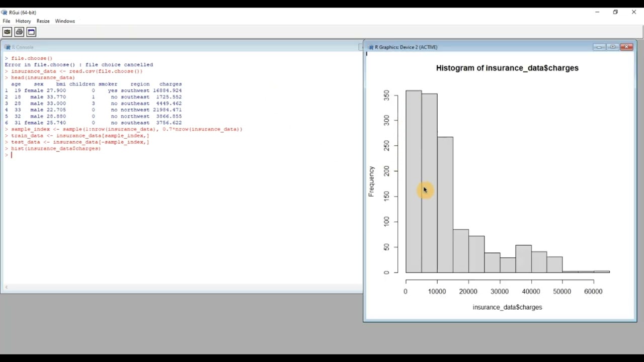Click the 'southwest' region value in row 1
Image resolution: width=644 pixels, height=362 pixels.
(x=135, y=90)
